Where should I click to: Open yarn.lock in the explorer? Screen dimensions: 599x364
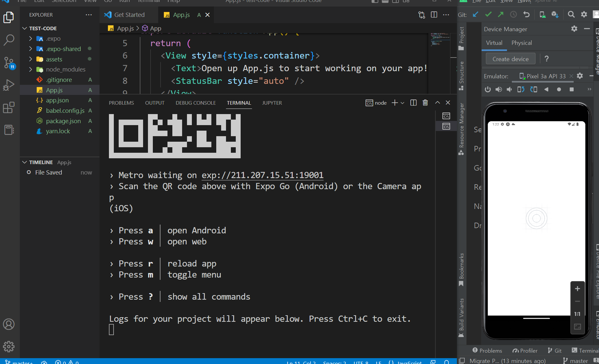[60, 131]
